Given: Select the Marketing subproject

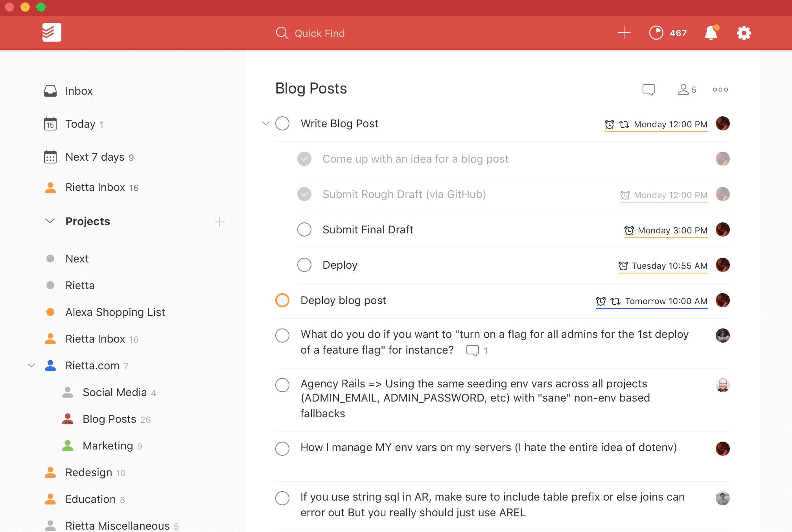Looking at the screenshot, I should (108, 446).
